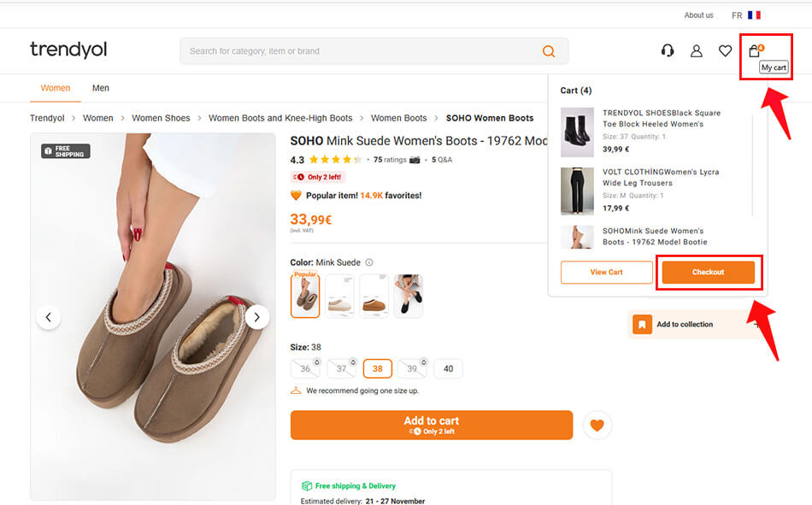The image size is (812, 505).
Task: Switch to the Women tab
Action: (56, 88)
